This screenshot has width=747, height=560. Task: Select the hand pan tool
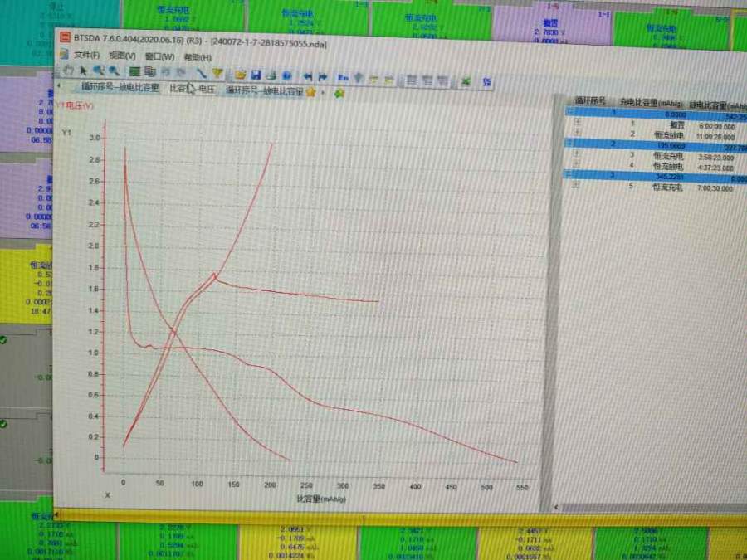(69, 71)
